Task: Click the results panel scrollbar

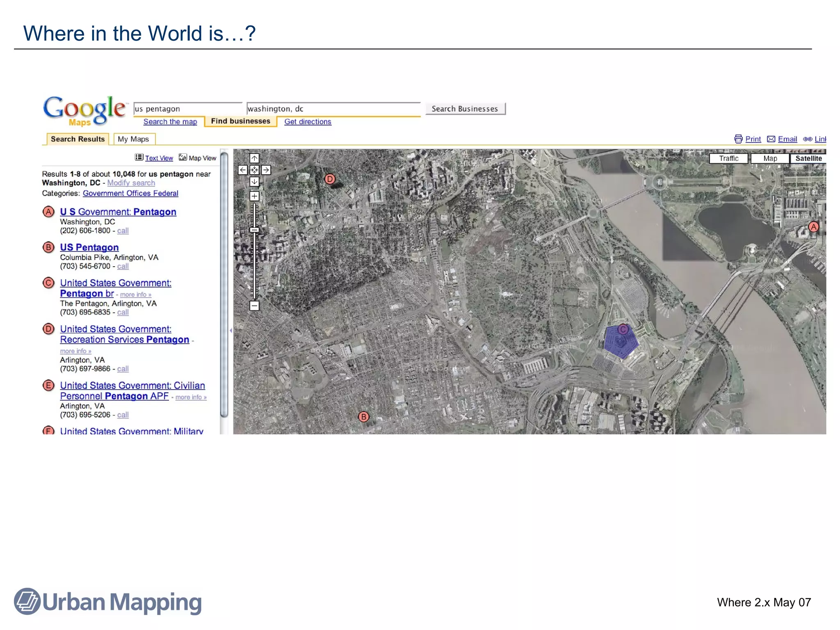Action: pyautogui.click(x=224, y=285)
